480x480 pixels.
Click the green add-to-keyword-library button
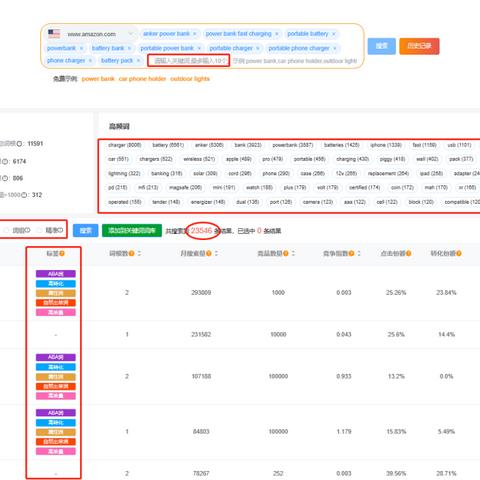[x=132, y=230]
